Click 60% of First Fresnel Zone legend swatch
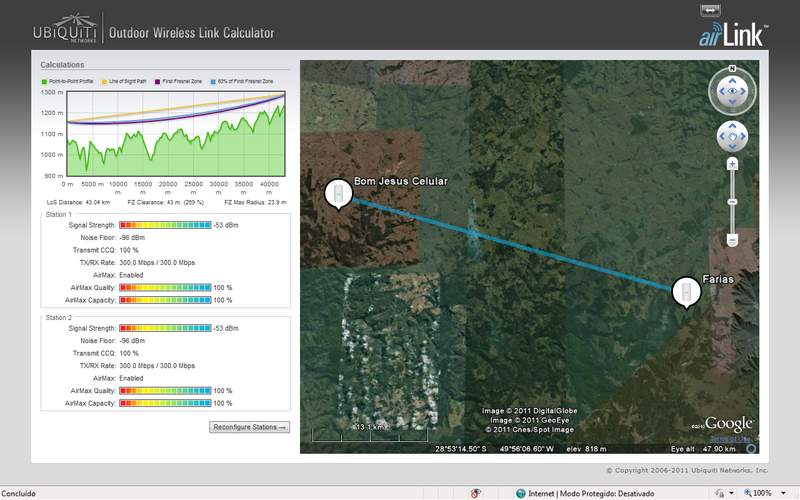The height and width of the screenshot is (500, 800). coord(213,82)
